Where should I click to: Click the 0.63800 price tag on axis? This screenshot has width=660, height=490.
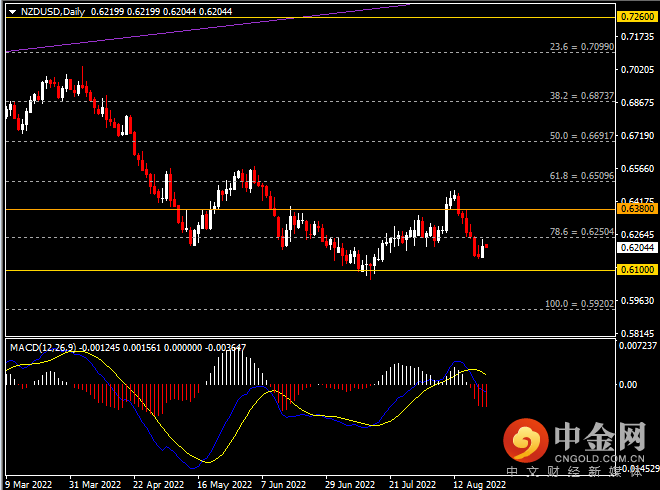click(x=637, y=210)
